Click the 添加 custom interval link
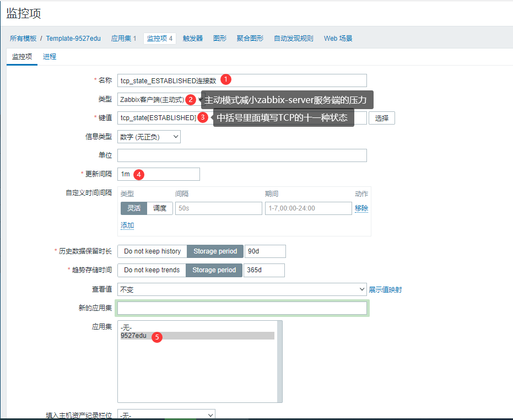 (x=127, y=225)
